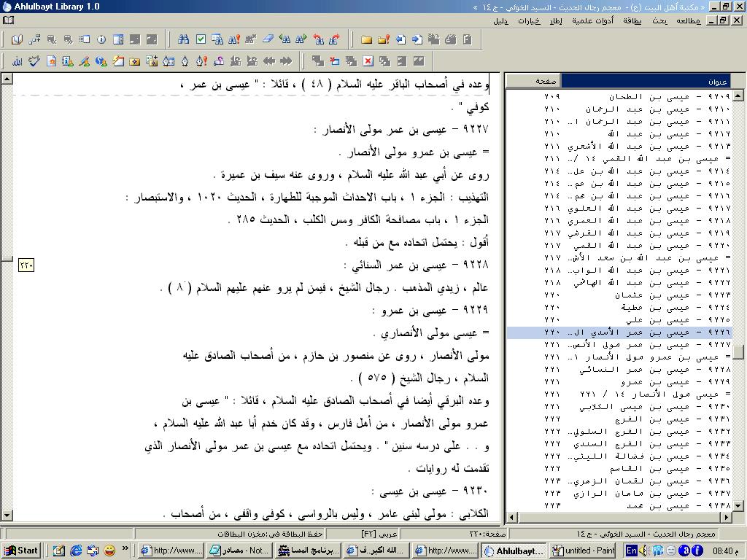Image resolution: width=747 pixels, height=560 pixels.
Task: Click the red X icon in second toolbar
Action: pyautogui.click(x=368, y=61)
